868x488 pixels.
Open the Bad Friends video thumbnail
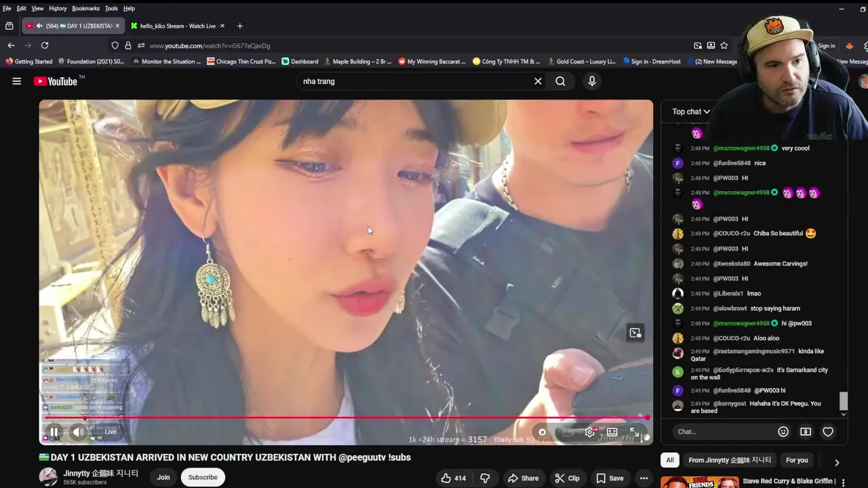point(700,482)
